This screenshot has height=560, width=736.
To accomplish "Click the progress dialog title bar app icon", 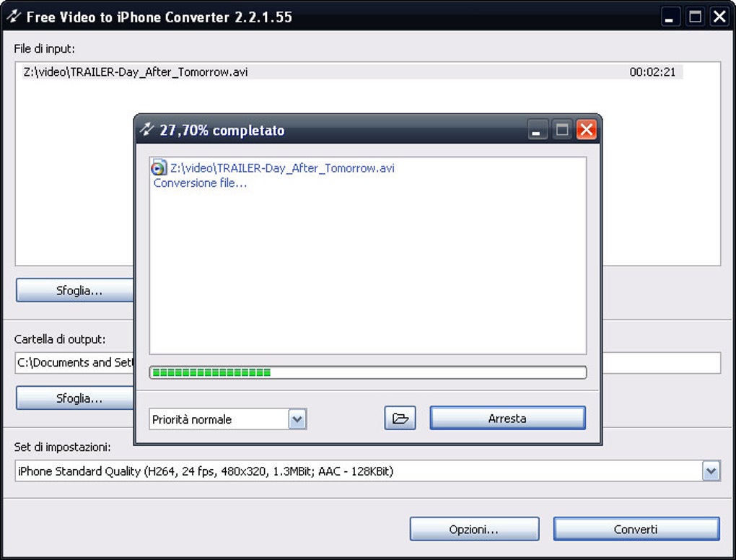I will (x=147, y=129).
